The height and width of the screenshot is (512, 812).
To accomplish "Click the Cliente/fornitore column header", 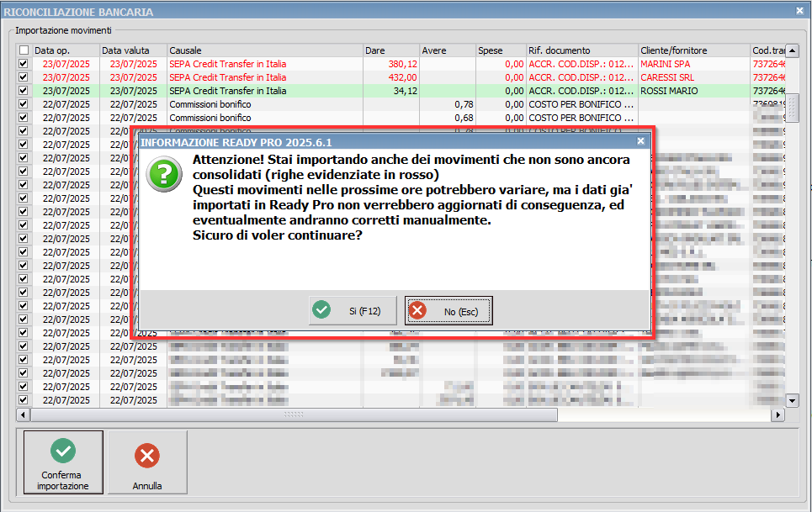I will [694, 50].
